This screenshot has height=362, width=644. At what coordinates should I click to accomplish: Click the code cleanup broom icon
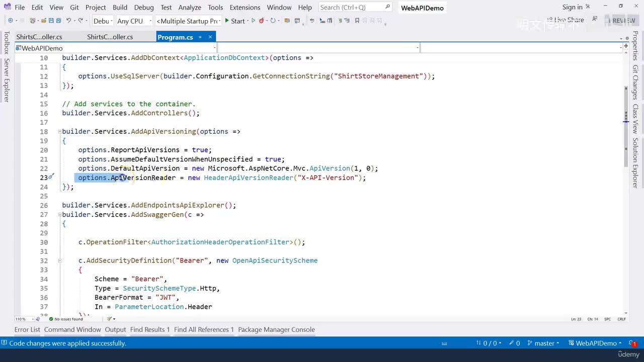click(x=110, y=319)
